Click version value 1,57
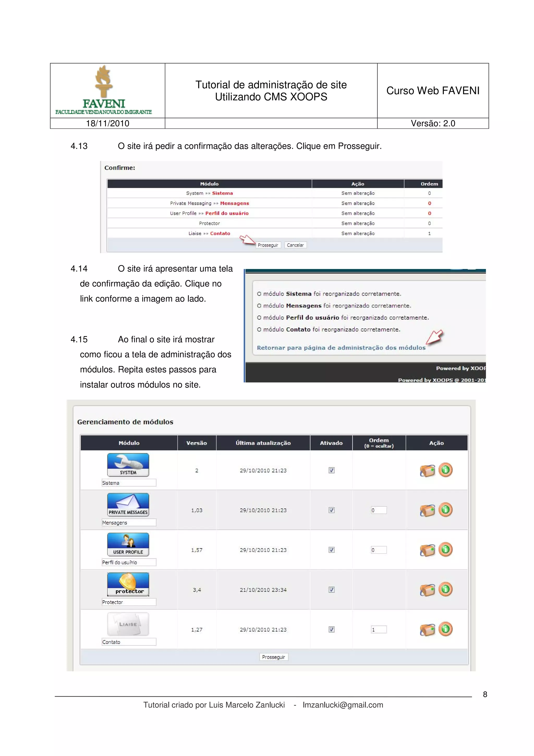The width and height of the screenshot is (534, 756). click(197, 550)
